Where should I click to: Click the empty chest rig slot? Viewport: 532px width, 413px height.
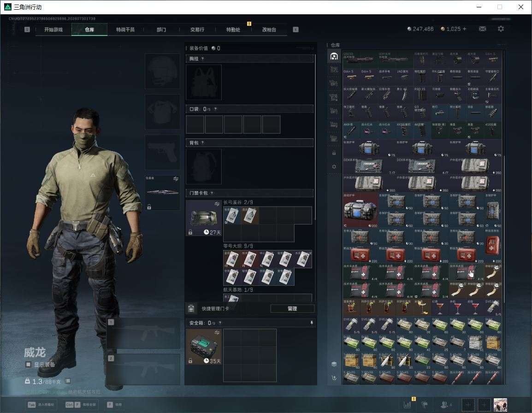(x=204, y=82)
